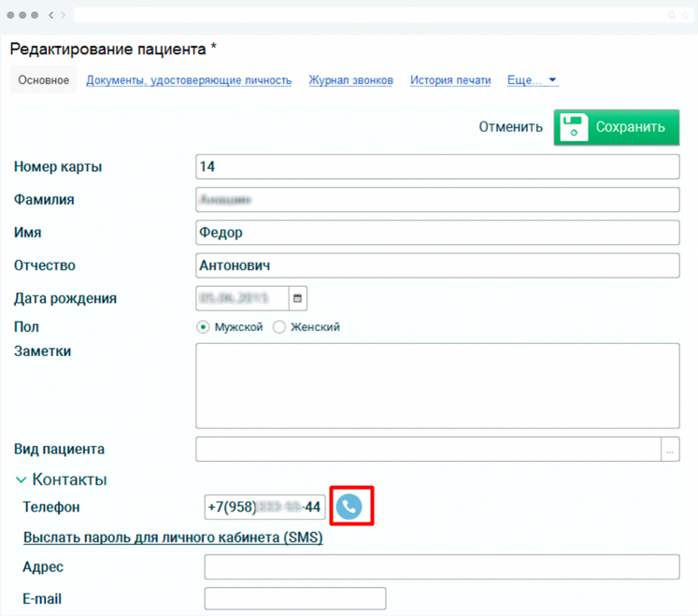Click the green Сохранить button
The image size is (698, 616).
(x=616, y=127)
